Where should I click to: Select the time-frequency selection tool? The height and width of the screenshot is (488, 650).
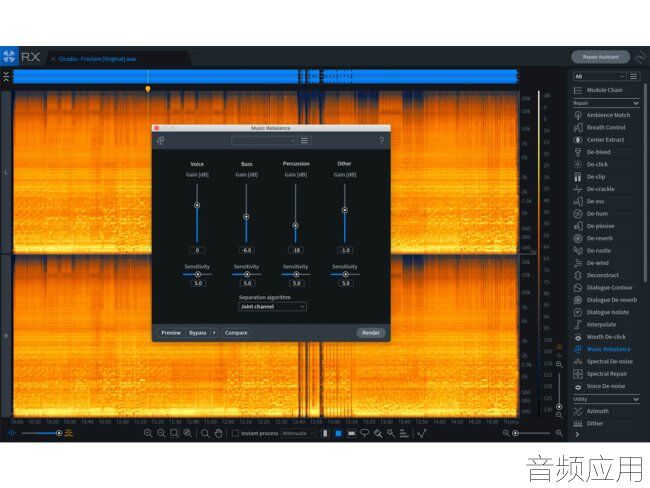click(338, 433)
